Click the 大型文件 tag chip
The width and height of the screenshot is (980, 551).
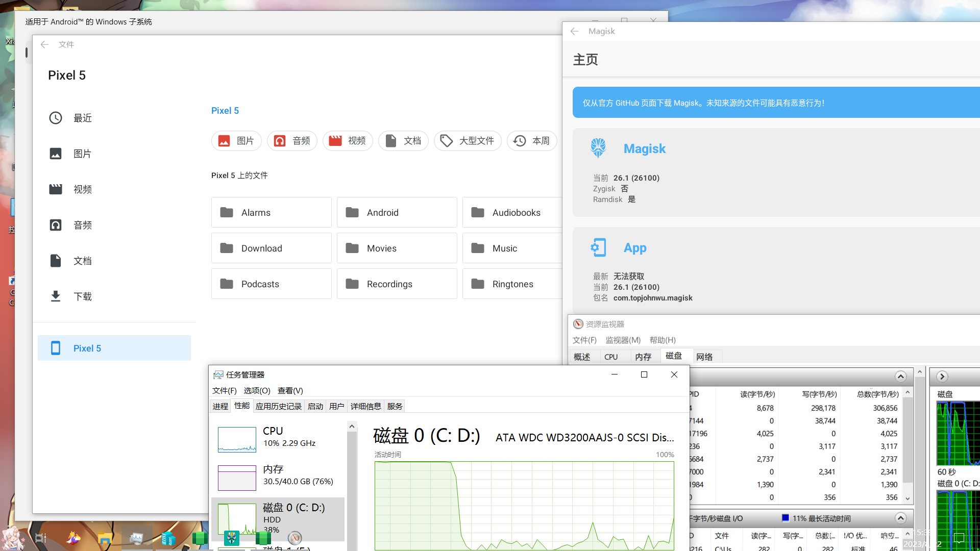click(468, 141)
